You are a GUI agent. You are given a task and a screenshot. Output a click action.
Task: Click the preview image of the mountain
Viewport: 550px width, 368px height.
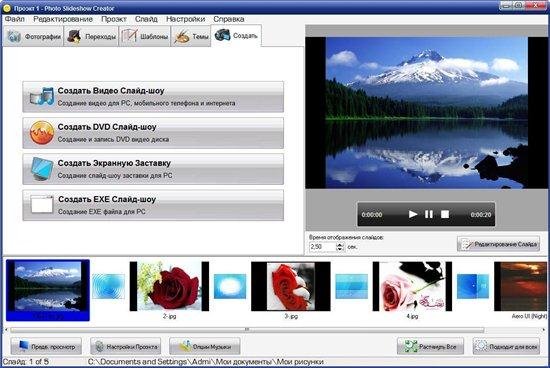[x=427, y=113]
